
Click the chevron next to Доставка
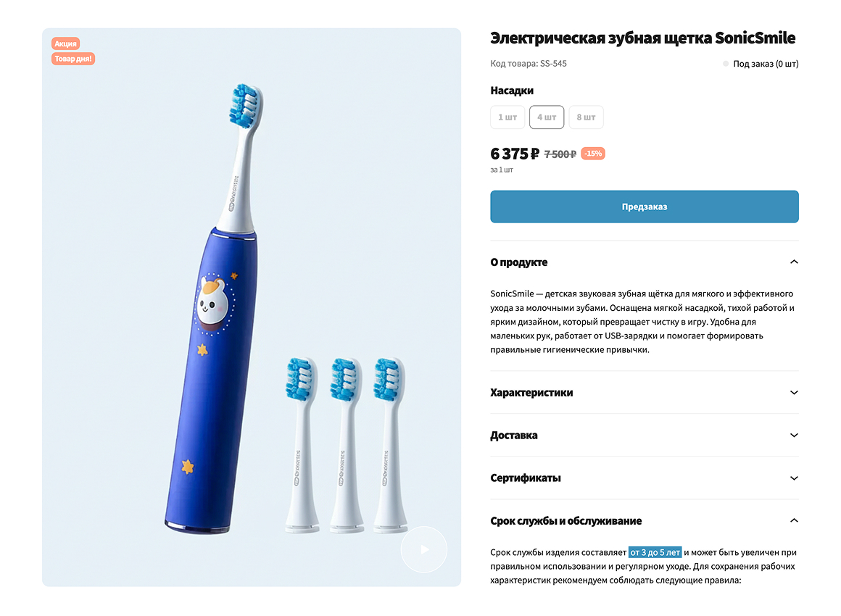point(794,435)
